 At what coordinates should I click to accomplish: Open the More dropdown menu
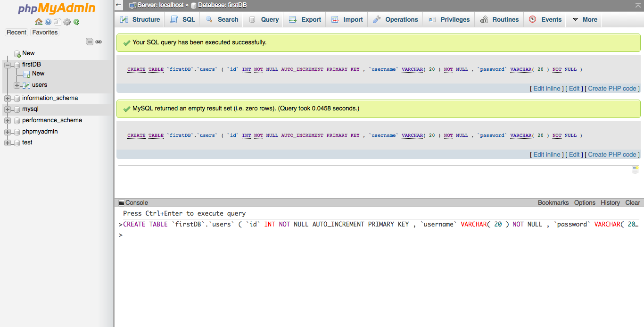585,19
